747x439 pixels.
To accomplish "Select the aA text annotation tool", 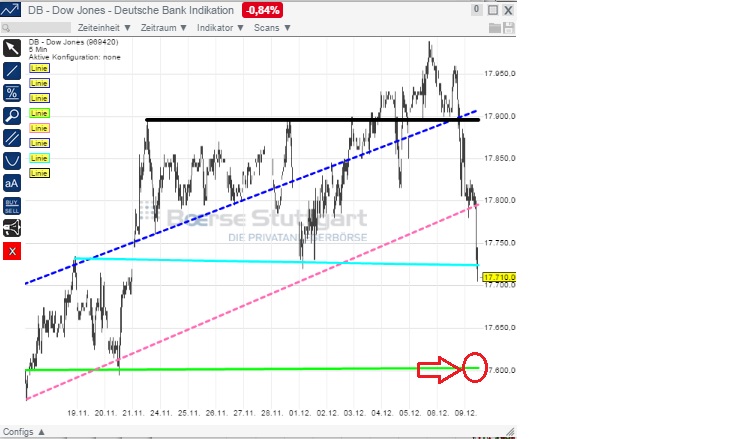I will point(12,183).
